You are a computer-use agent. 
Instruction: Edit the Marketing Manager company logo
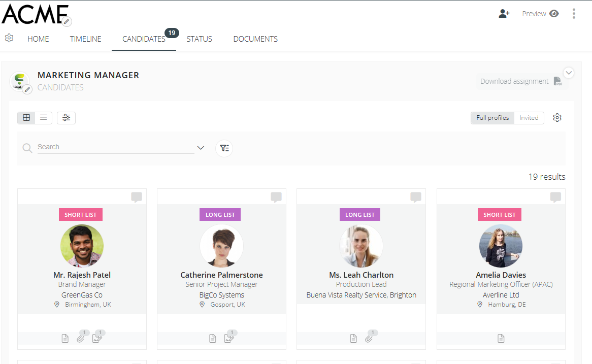pos(27,89)
